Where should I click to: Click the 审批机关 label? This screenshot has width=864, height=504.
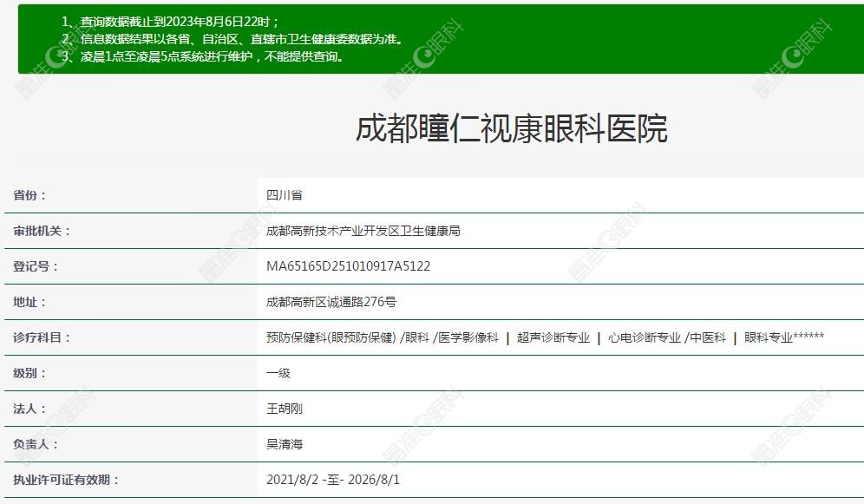(x=42, y=231)
